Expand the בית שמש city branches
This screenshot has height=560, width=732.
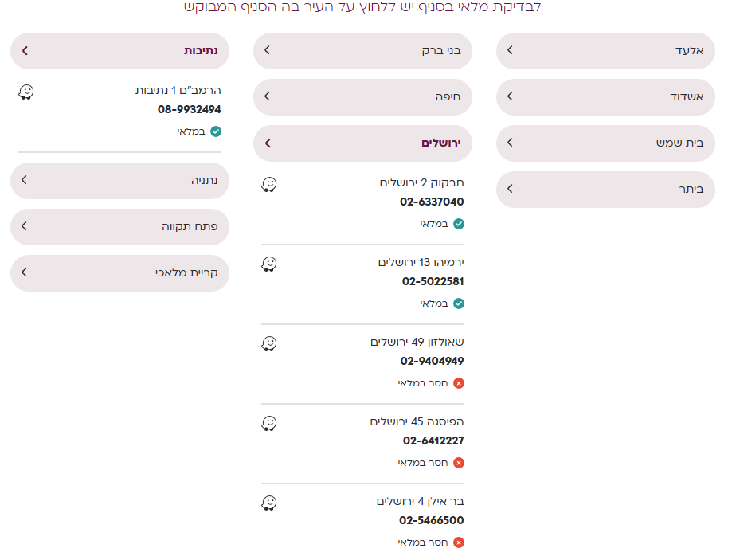[605, 143]
